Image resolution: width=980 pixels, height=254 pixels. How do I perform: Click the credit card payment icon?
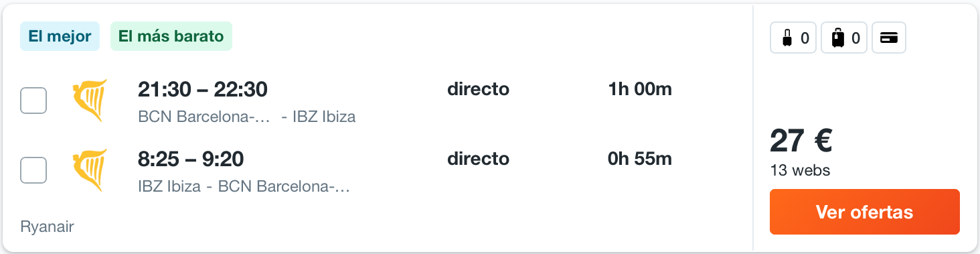[x=889, y=38]
